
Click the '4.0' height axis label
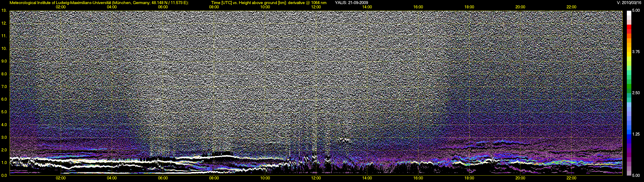tap(4, 124)
